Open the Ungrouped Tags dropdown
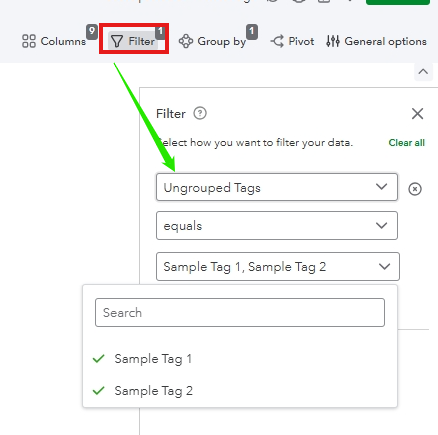The image size is (438, 435). [277, 187]
